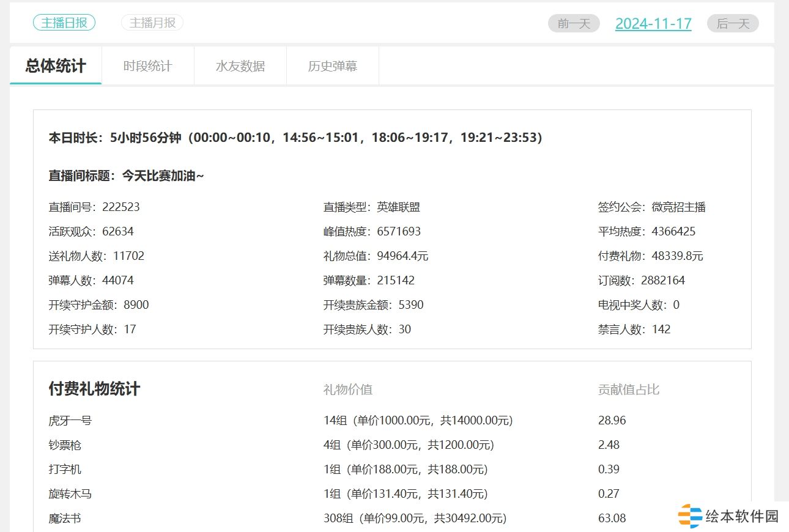This screenshot has width=789, height=532.
Task: Click the 贡献值占比 column header
Action: [628, 390]
